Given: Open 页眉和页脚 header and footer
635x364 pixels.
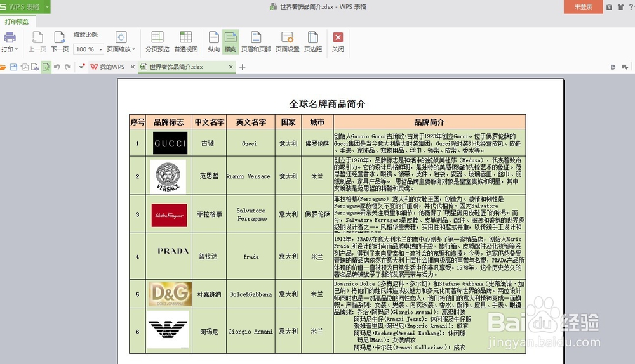Looking at the screenshot, I should click(256, 42).
